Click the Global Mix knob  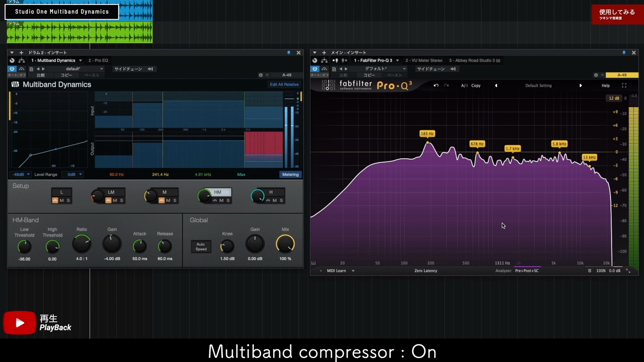(x=285, y=244)
